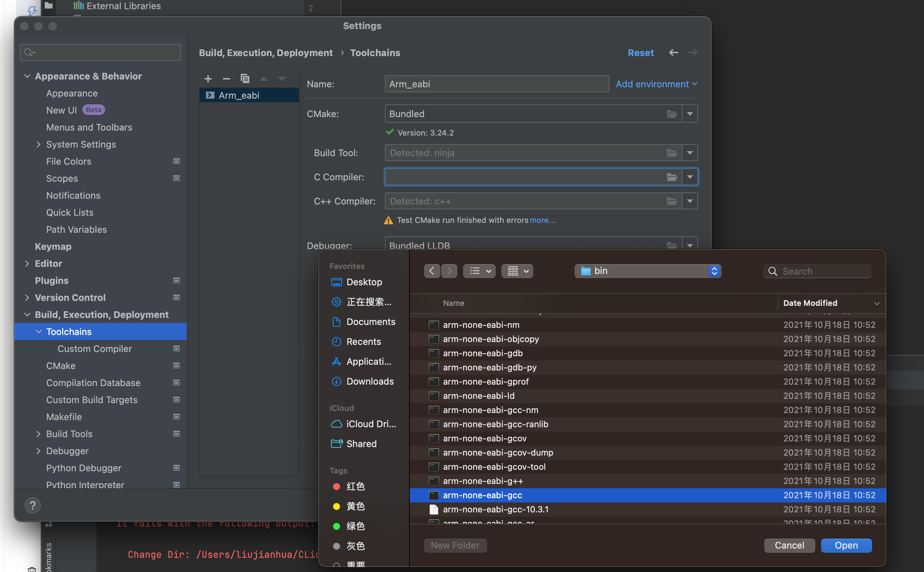Click the file dialog Search field
924x572 pixels.
point(817,271)
